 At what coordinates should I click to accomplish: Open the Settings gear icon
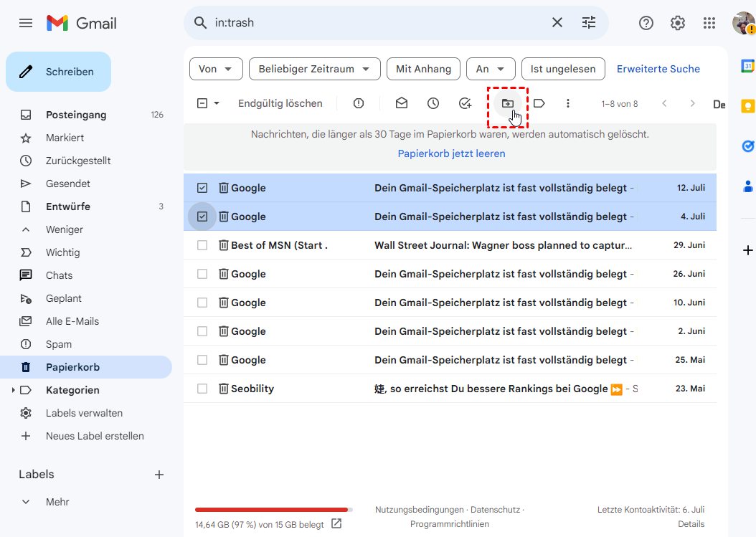[x=677, y=23]
